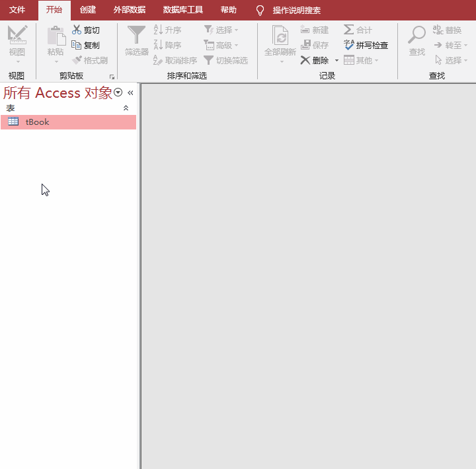Image resolution: width=476 pixels, height=469 pixels.
Task: Switch to the 开始 tab
Action: [54, 10]
